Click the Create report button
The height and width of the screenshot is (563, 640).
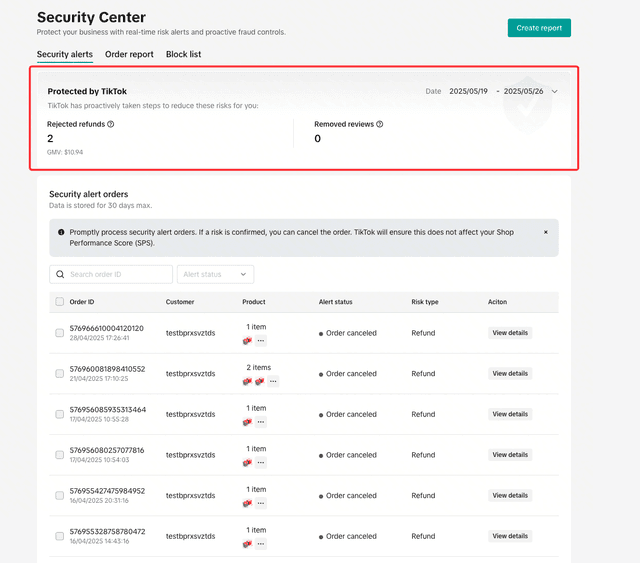tap(539, 28)
